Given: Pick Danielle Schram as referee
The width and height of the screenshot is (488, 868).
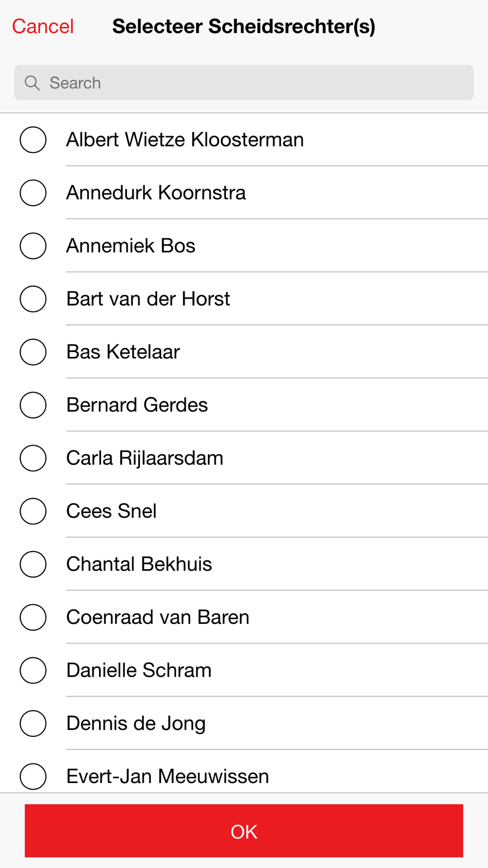Looking at the screenshot, I should (x=33, y=670).
